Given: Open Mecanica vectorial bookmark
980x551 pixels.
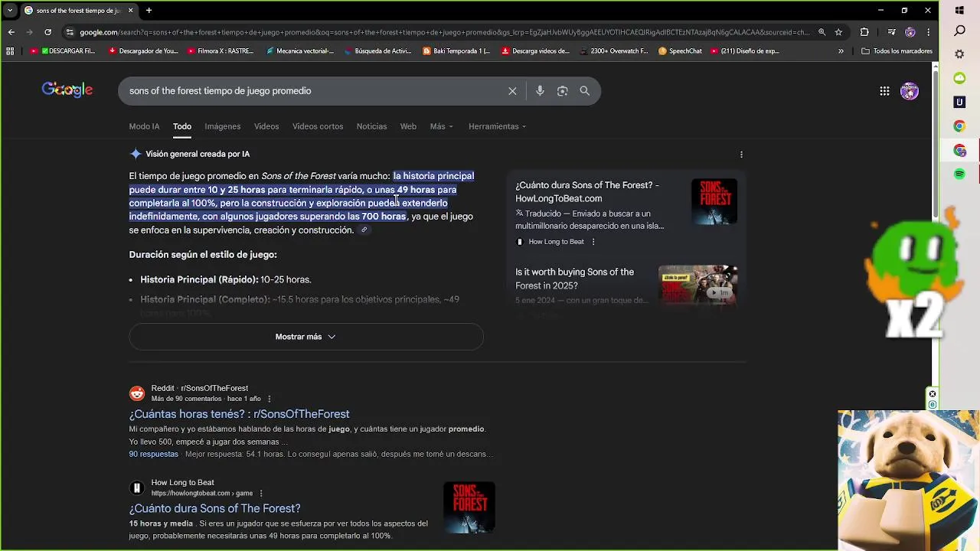Looking at the screenshot, I should coord(300,51).
